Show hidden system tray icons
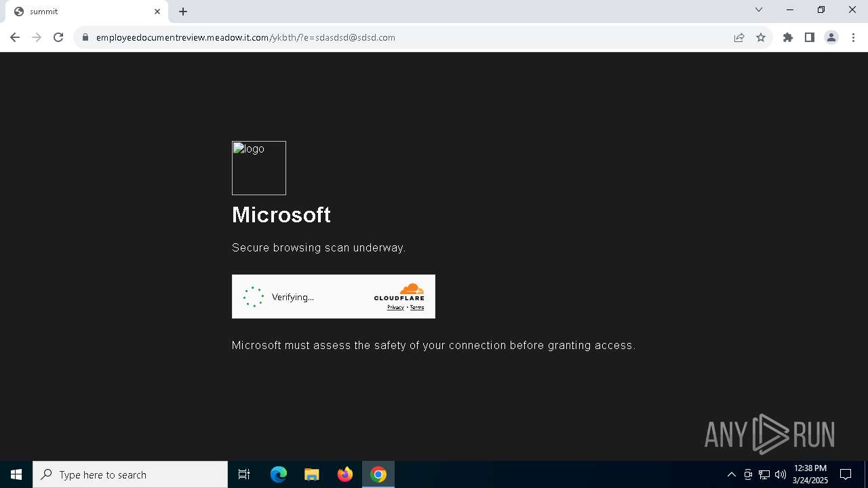The width and height of the screenshot is (868, 488). click(x=731, y=474)
